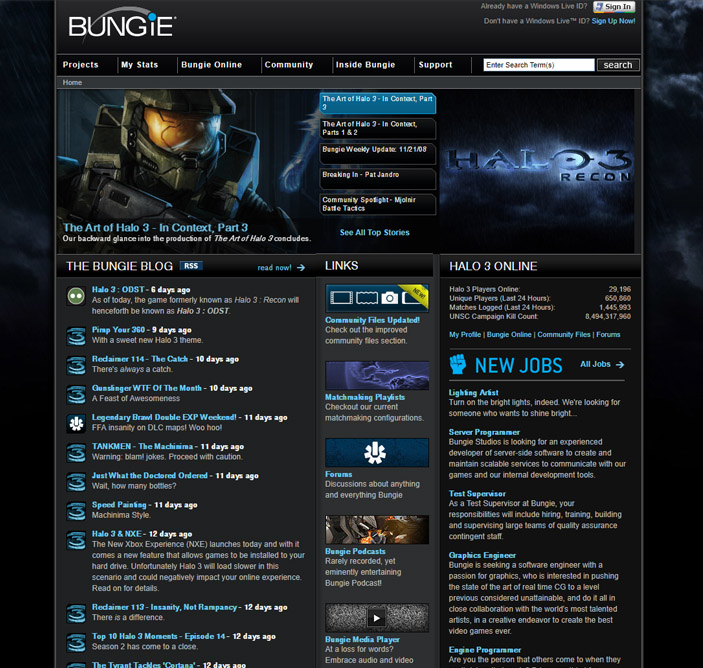Click the icon beside Halo 3 & NXE post
The image size is (703, 668).
click(x=76, y=540)
